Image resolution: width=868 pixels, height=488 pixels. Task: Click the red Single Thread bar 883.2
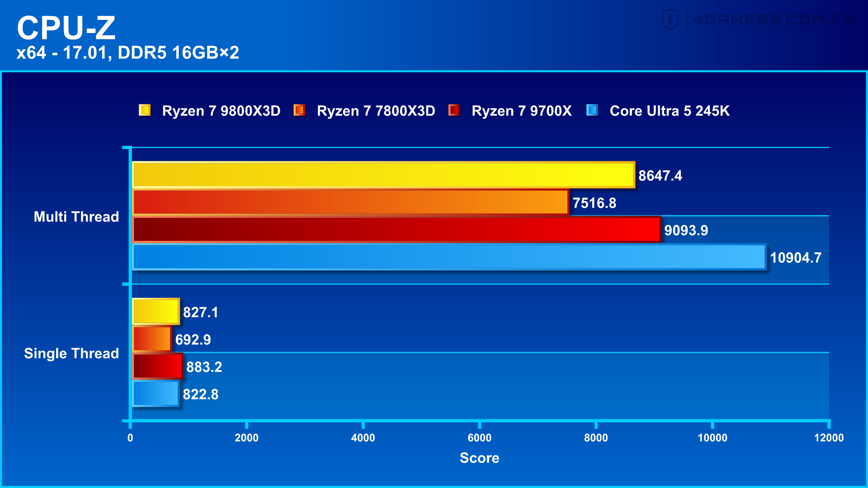click(158, 366)
